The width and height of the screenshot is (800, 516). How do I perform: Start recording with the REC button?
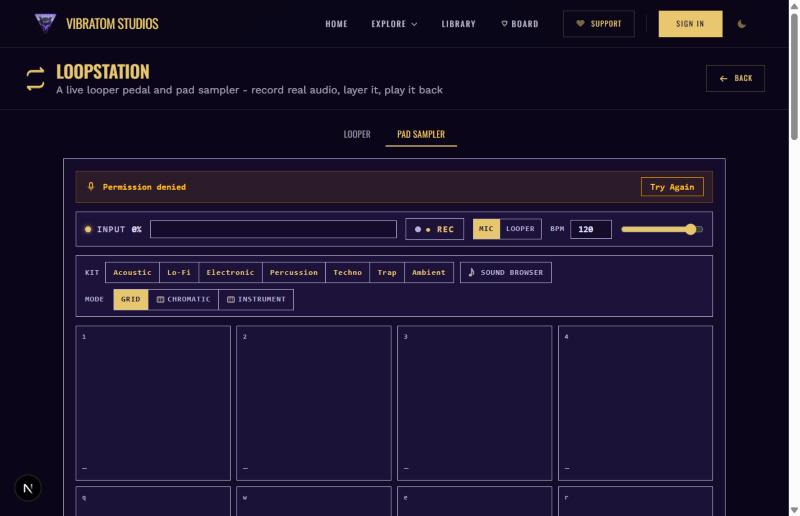[x=434, y=229]
